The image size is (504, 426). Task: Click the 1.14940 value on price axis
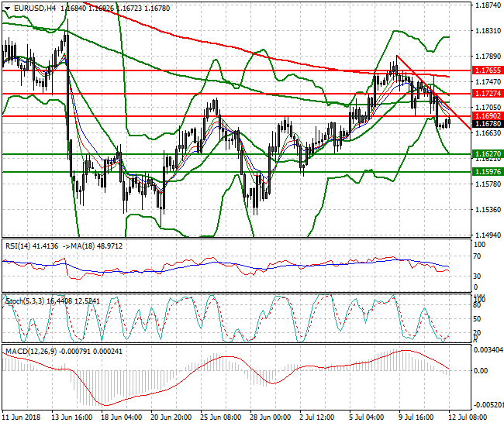(x=488, y=235)
